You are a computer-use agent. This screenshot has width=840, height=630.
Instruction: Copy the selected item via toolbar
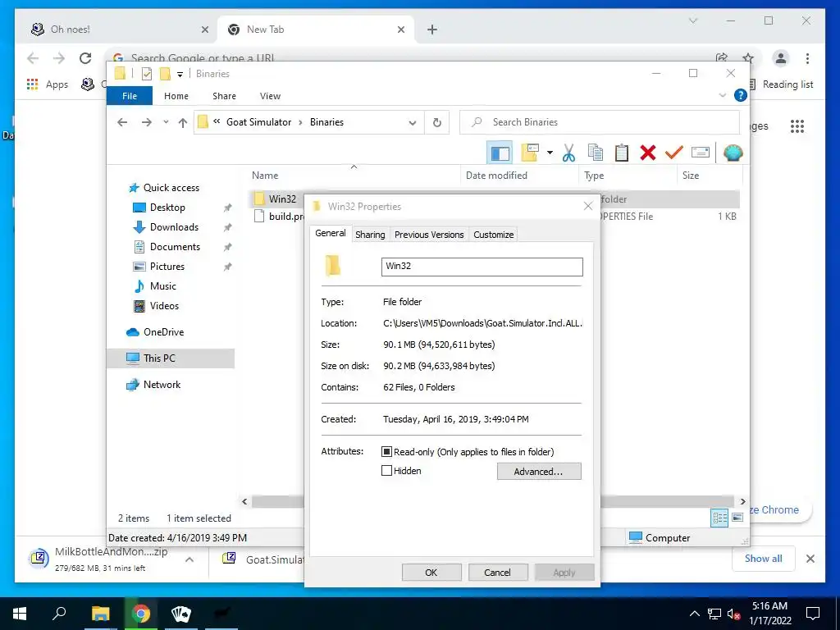(x=596, y=153)
